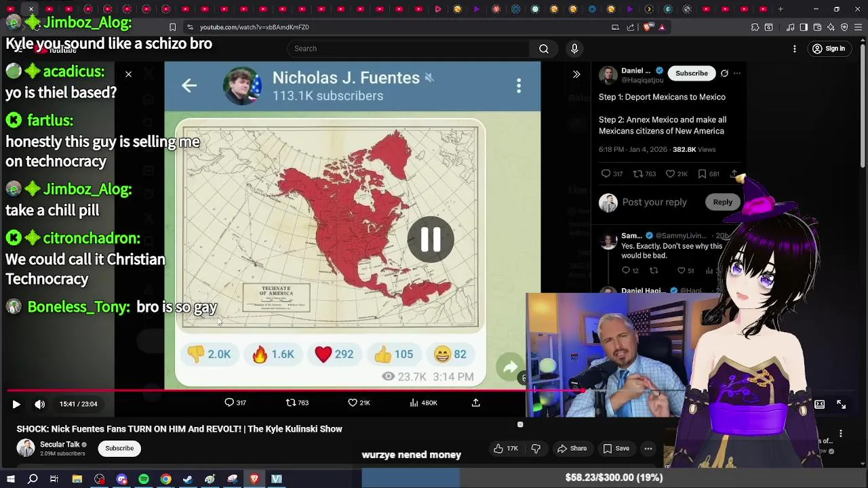Viewport: 868px width, 488px height.
Task: Forward the Telegram post
Action: (510, 367)
